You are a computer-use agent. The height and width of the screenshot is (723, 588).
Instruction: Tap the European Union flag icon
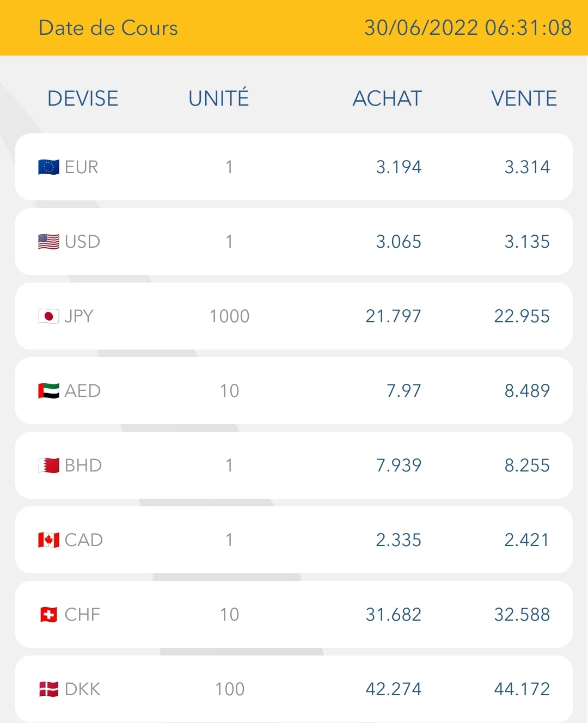pos(48,167)
